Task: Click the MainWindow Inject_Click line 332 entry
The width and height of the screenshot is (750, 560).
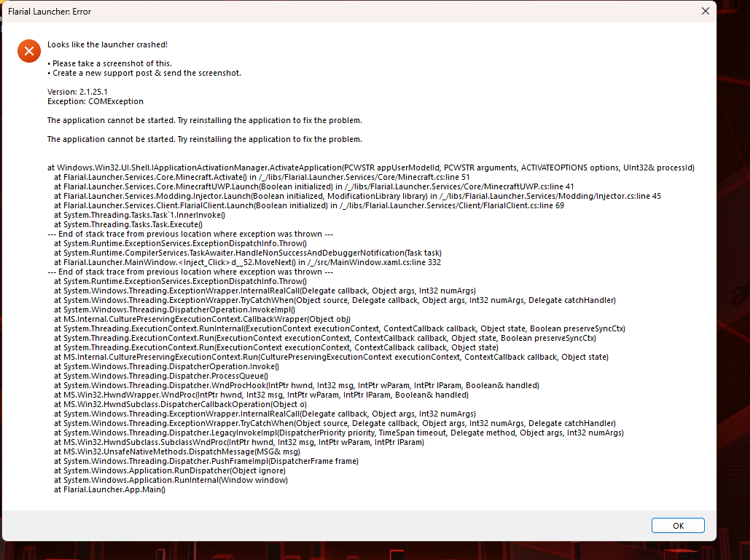Action: [x=247, y=262]
